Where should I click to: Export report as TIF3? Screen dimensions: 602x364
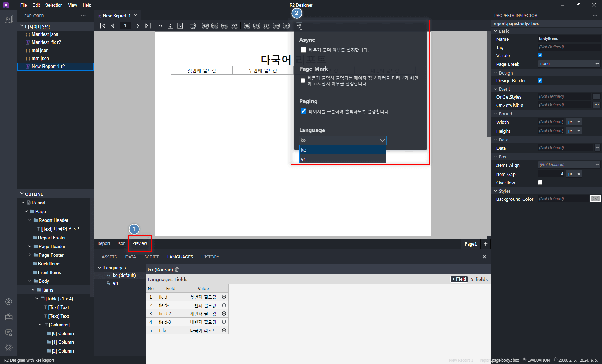pyautogui.click(x=276, y=26)
